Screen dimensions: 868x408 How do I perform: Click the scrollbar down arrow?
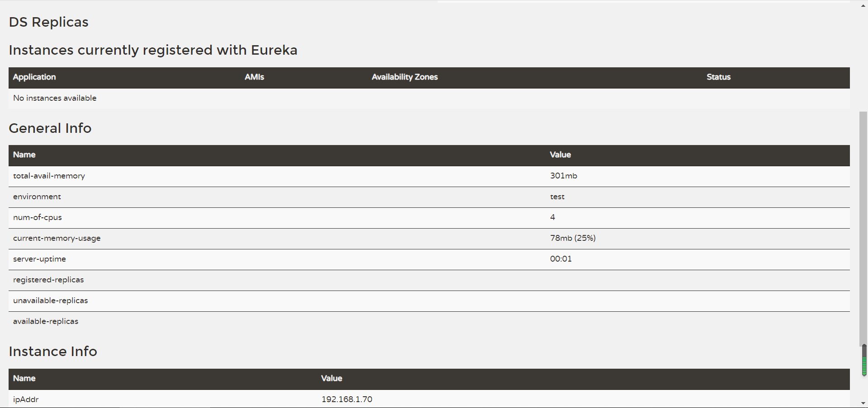click(x=863, y=403)
